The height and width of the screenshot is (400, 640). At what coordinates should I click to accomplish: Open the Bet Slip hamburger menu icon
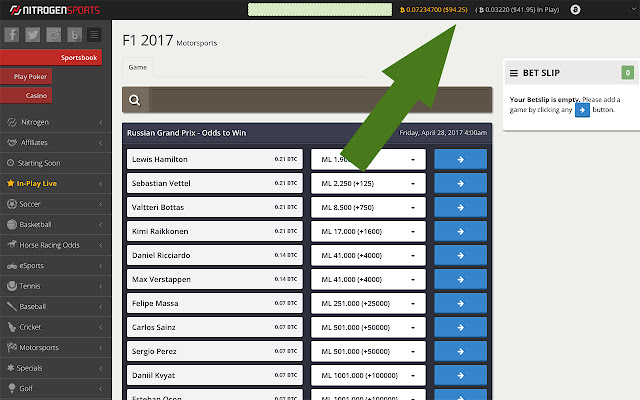tap(513, 73)
